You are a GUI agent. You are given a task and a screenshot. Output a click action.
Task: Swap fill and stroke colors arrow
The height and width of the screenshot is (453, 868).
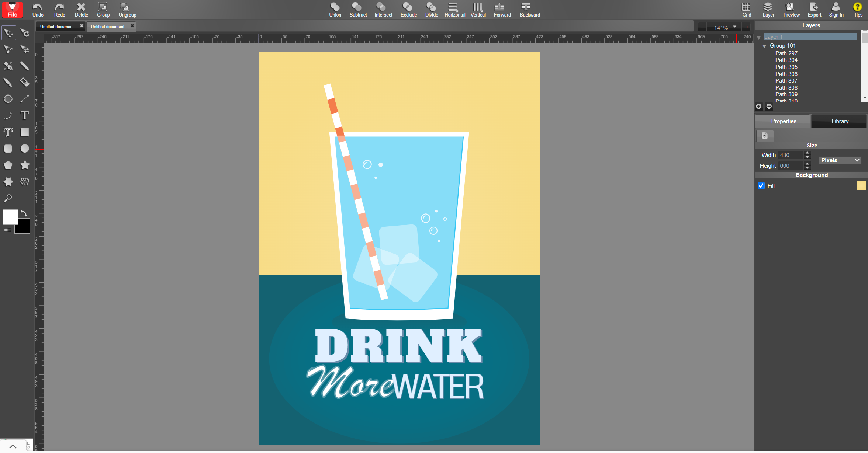pyautogui.click(x=24, y=213)
